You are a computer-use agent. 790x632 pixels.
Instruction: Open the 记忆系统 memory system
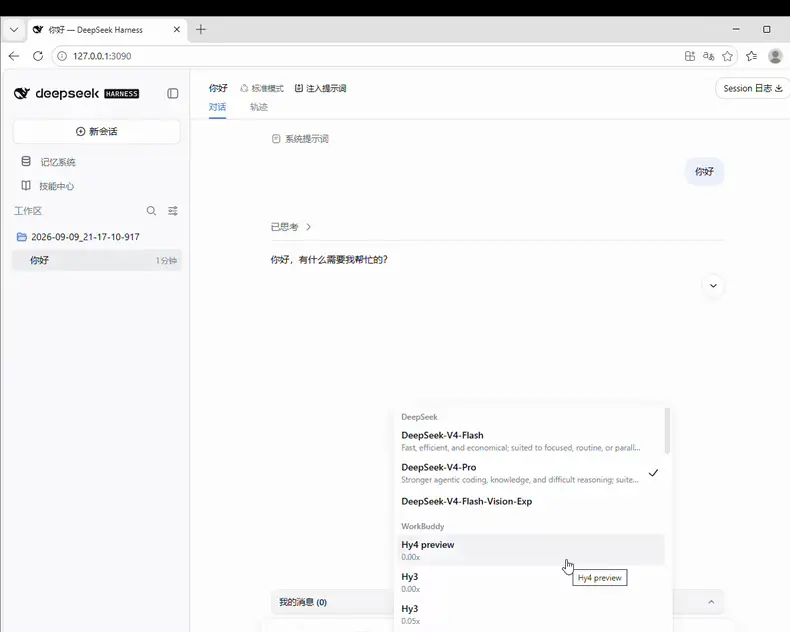[x=48, y=162]
